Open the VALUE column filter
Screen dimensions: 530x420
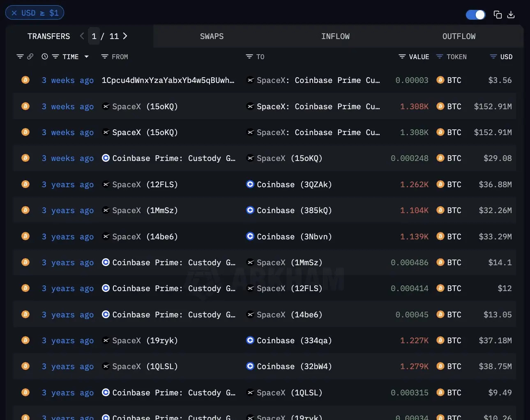pyautogui.click(x=402, y=57)
